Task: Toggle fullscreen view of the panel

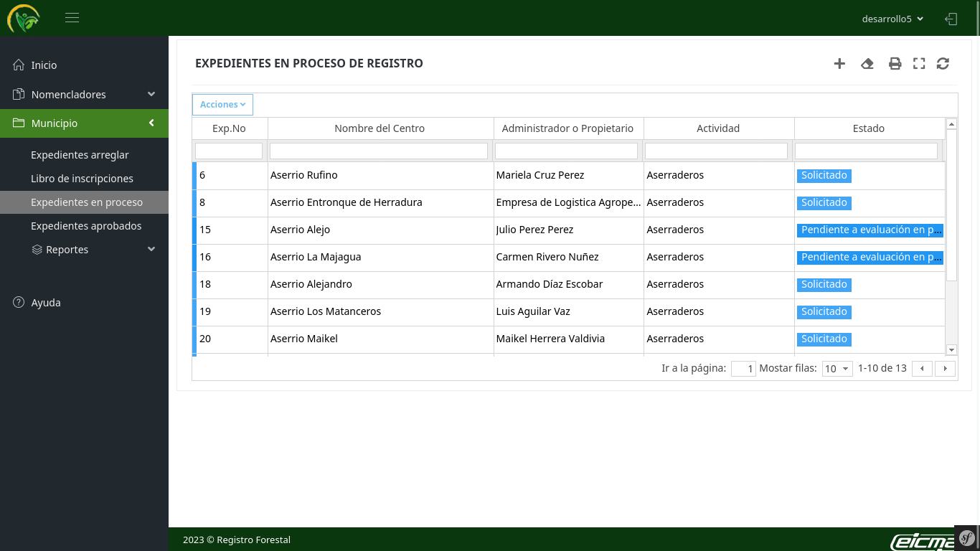Action: tap(919, 64)
